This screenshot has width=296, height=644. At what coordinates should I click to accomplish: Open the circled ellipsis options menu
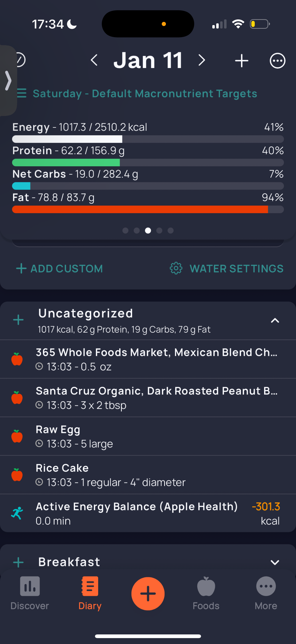(x=277, y=60)
